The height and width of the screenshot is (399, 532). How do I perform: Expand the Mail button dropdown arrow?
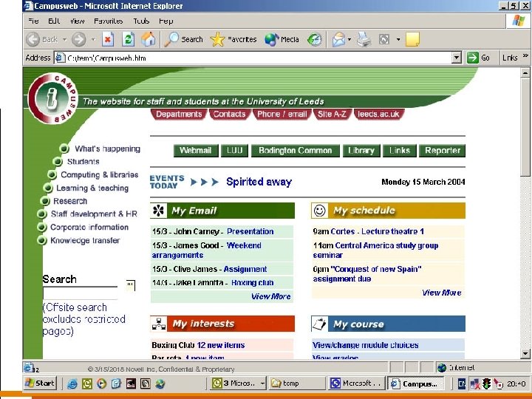(x=349, y=40)
